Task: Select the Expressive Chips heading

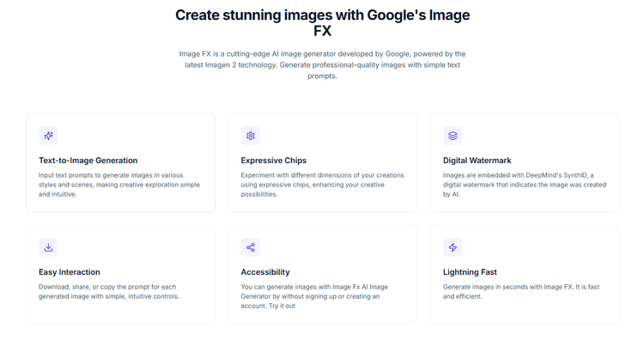Action: 274,161
